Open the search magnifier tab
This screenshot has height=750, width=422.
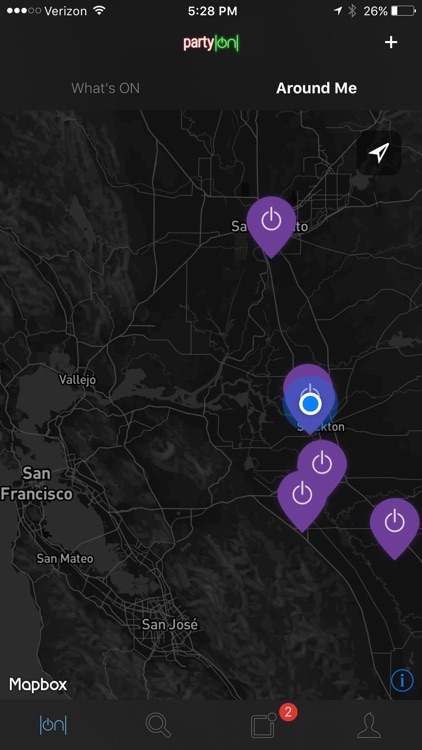158,725
